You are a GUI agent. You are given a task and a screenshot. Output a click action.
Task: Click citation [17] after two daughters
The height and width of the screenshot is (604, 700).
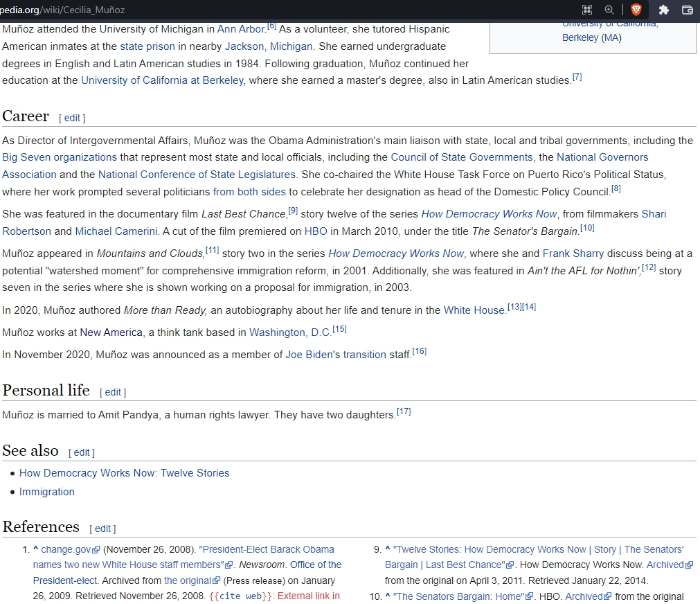[x=404, y=411]
